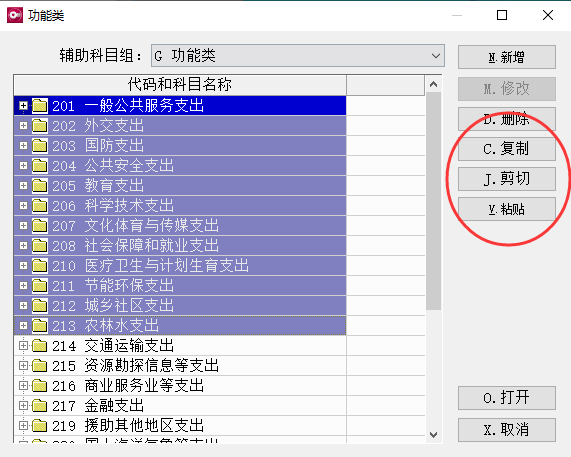Click the folder icon beside 217 金融支出
Viewport: 571px width, 457px height.
coord(40,405)
